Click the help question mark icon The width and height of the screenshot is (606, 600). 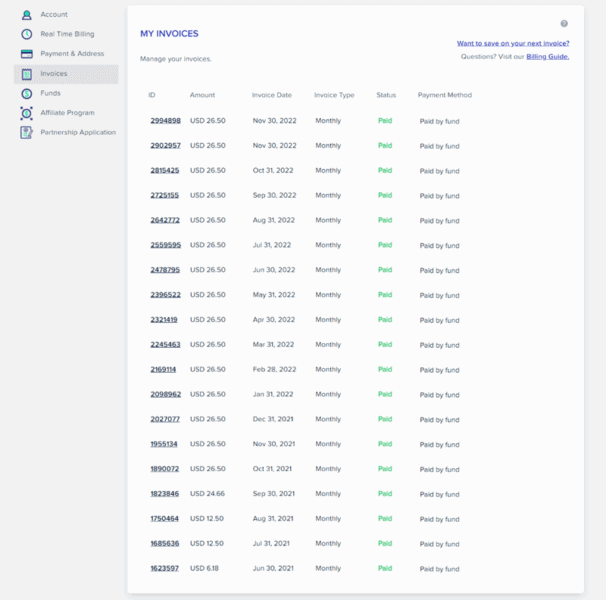[x=564, y=24]
